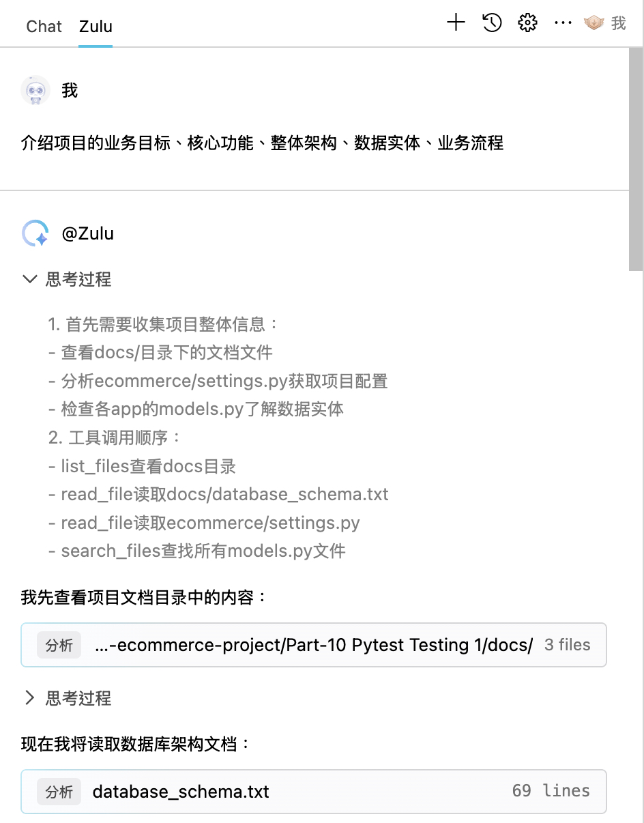
Task: Click the user profile avatar at top right
Action: pyautogui.click(x=594, y=23)
